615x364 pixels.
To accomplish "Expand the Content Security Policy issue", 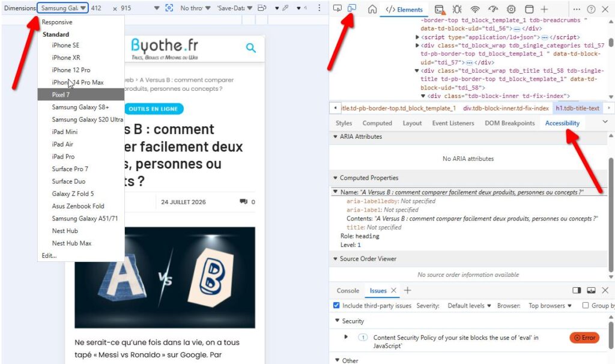I will tap(345, 337).
